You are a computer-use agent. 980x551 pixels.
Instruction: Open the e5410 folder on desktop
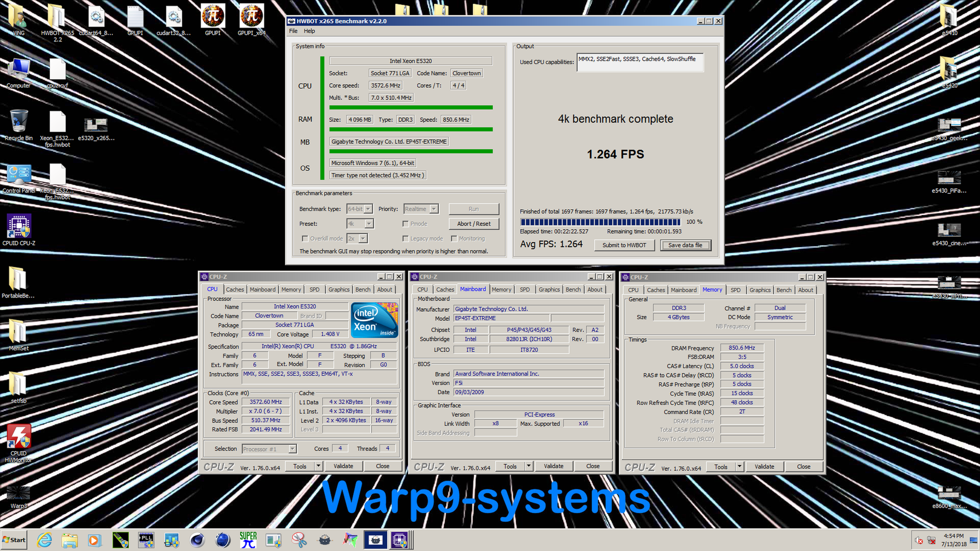949,19
